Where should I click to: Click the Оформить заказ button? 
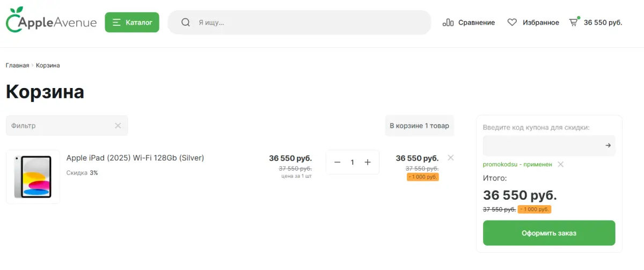pyautogui.click(x=549, y=233)
